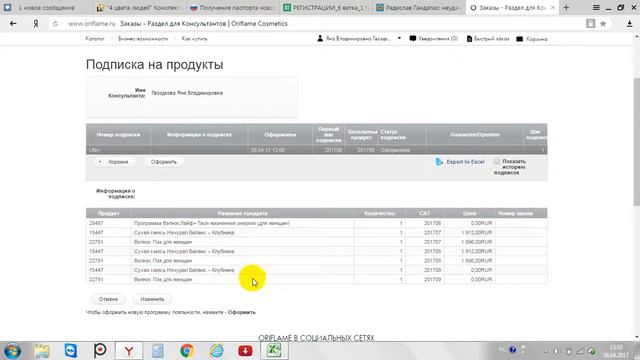This screenshot has height=360, width=640.
Task: Click product code '28467' in the table
Action: coord(96,223)
